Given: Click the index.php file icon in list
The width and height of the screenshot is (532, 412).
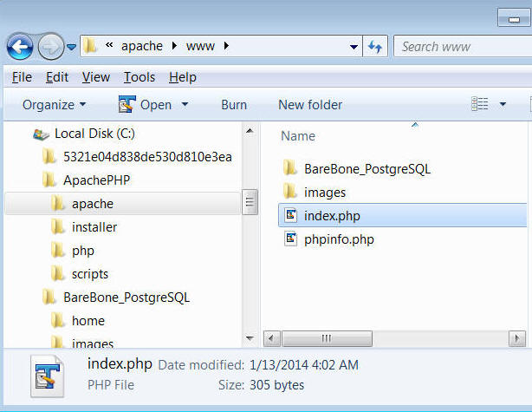Looking at the screenshot, I should 290,214.
